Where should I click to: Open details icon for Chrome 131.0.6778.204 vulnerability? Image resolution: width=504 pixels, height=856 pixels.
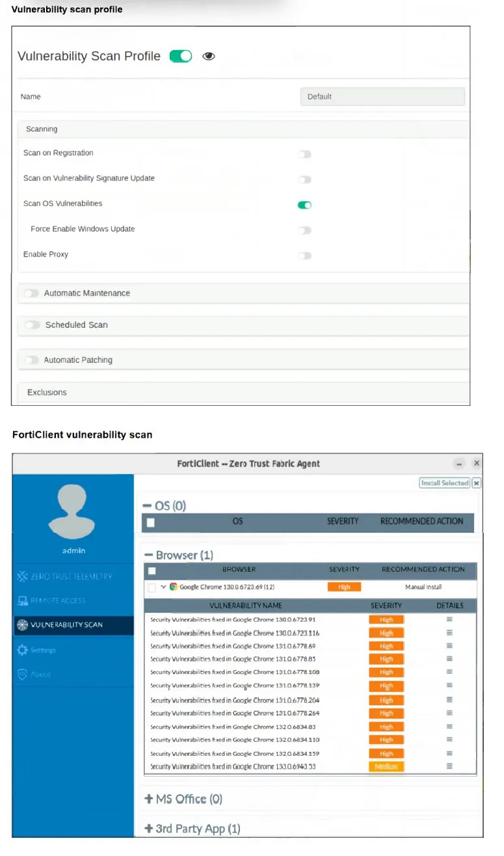(x=449, y=700)
